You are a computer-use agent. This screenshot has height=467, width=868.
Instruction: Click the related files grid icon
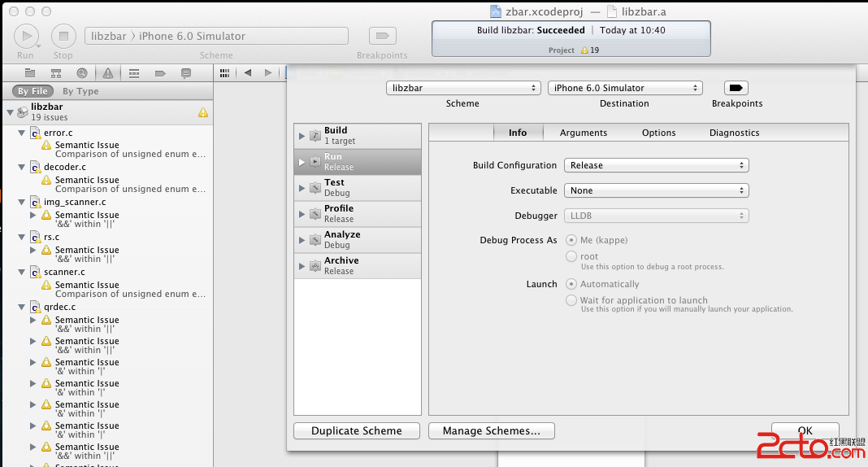click(224, 73)
